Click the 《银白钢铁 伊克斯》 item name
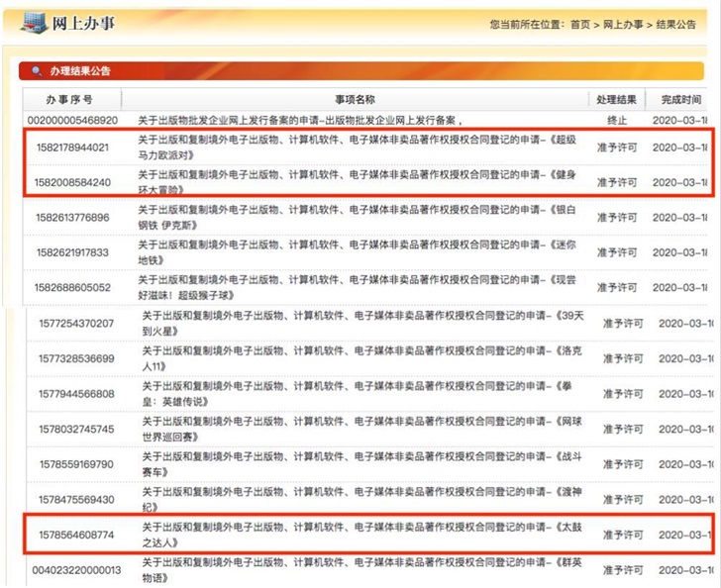The height and width of the screenshot is (588, 721). (358, 218)
